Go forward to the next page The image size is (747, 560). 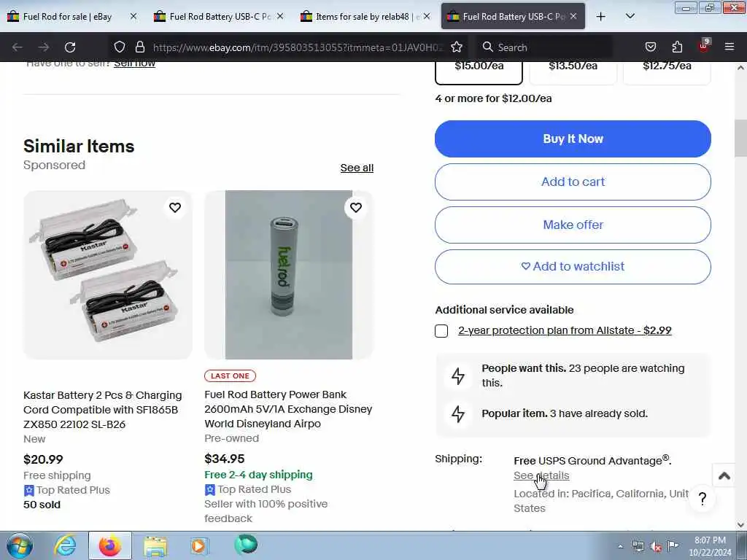coord(44,47)
